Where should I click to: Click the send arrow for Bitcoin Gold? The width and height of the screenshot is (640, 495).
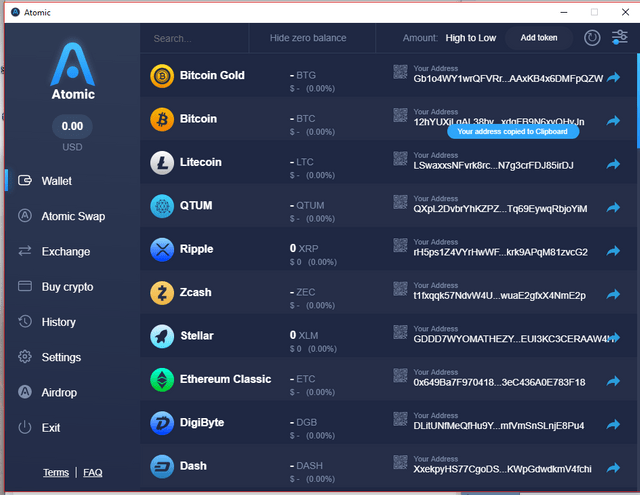(x=613, y=77)
